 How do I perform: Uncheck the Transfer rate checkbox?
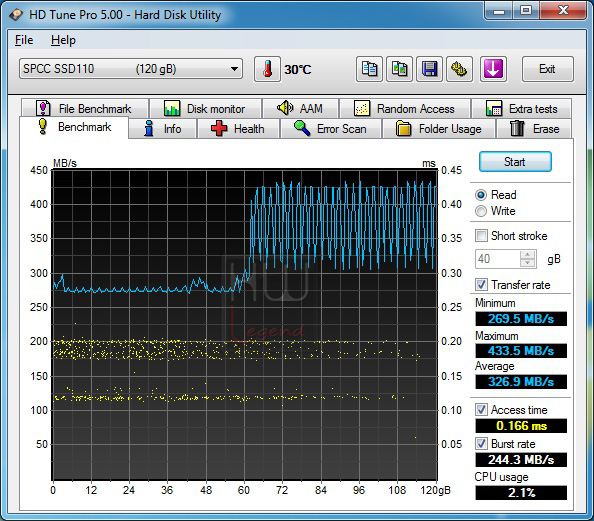[481, 285]
